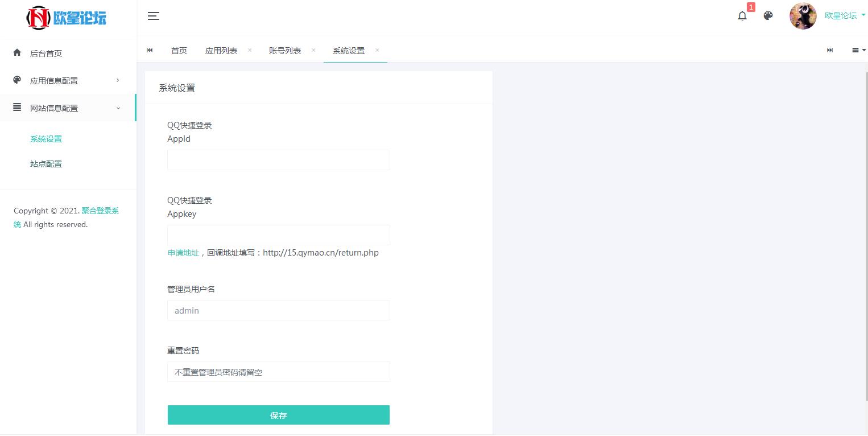This screenshot has width=868, height=436.
Task: Click the list icon beside 网站信息配置
Action: click(x=17, y=108)
